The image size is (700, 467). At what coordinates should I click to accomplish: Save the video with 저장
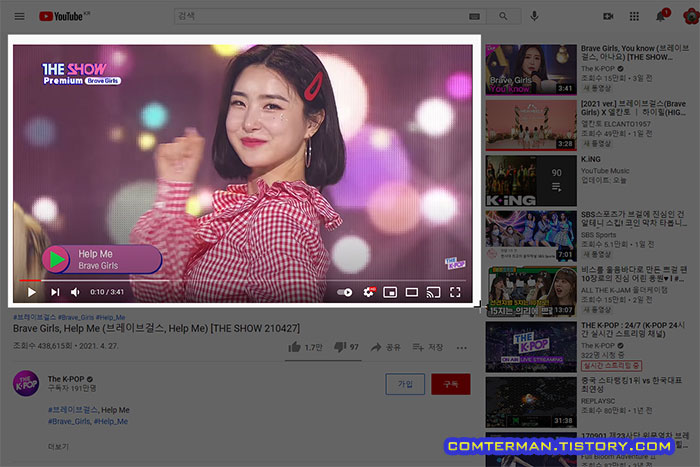(428, 347)
